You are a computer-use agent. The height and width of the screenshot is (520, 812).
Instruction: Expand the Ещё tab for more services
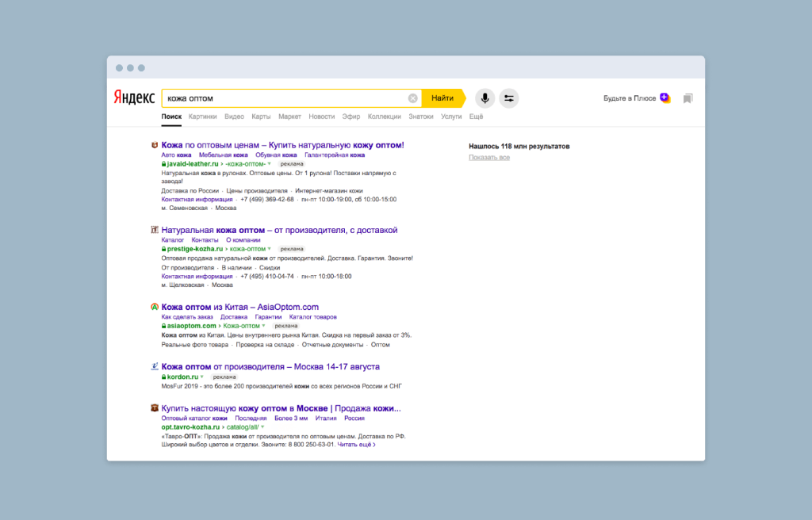(x=476, y=117)
